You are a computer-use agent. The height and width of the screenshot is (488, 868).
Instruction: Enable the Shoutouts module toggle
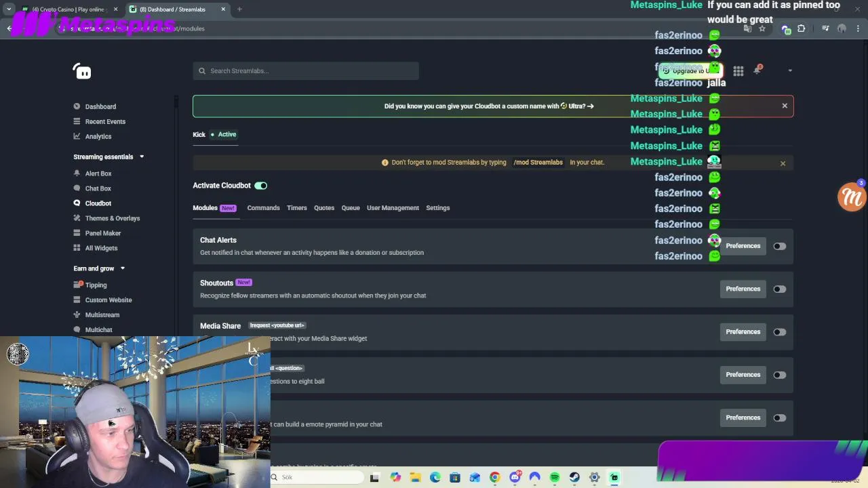(x=779, y=289)
